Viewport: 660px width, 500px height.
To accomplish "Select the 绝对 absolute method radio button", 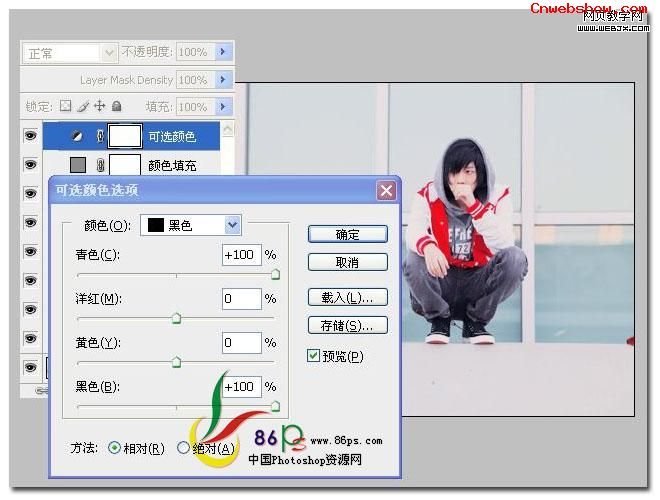I will tap(183, 448).
